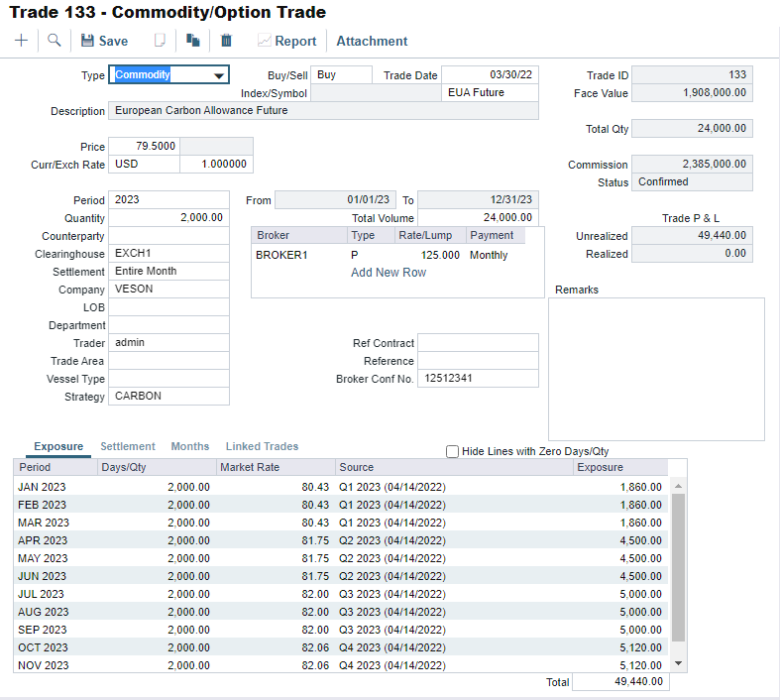
Task: Open the Attachment toolbar button
Action: pos(372,41)
